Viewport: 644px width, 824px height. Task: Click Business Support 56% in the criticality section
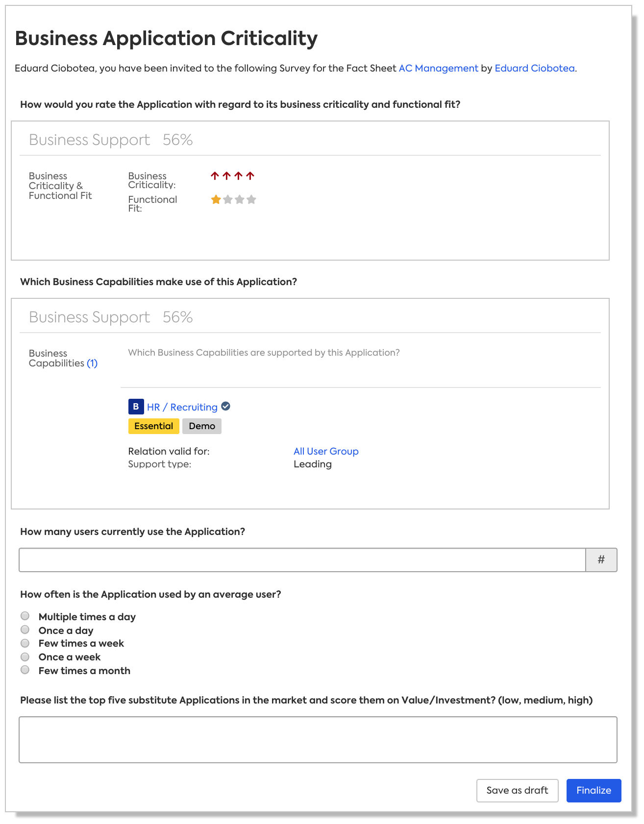click(x=111, y=140)
